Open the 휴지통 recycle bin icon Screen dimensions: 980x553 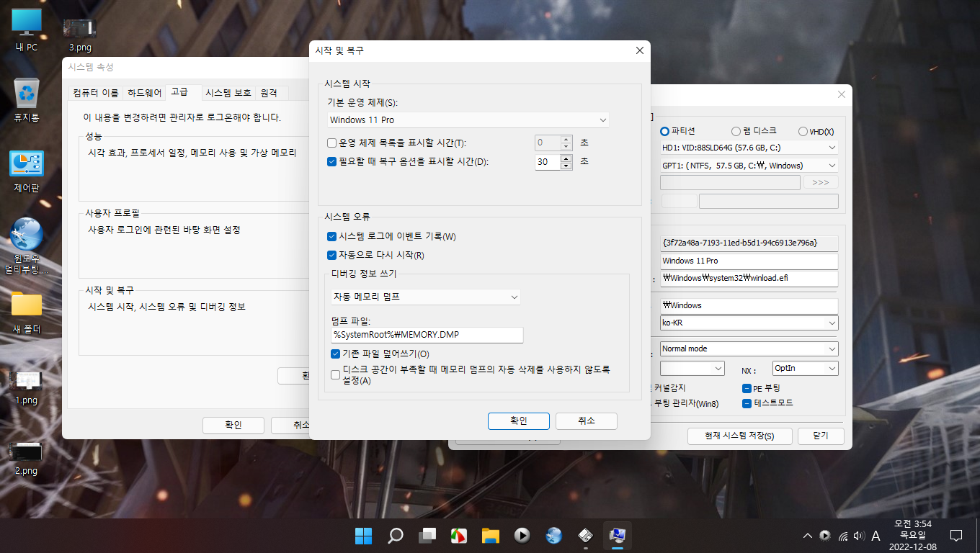pos(27,99)
